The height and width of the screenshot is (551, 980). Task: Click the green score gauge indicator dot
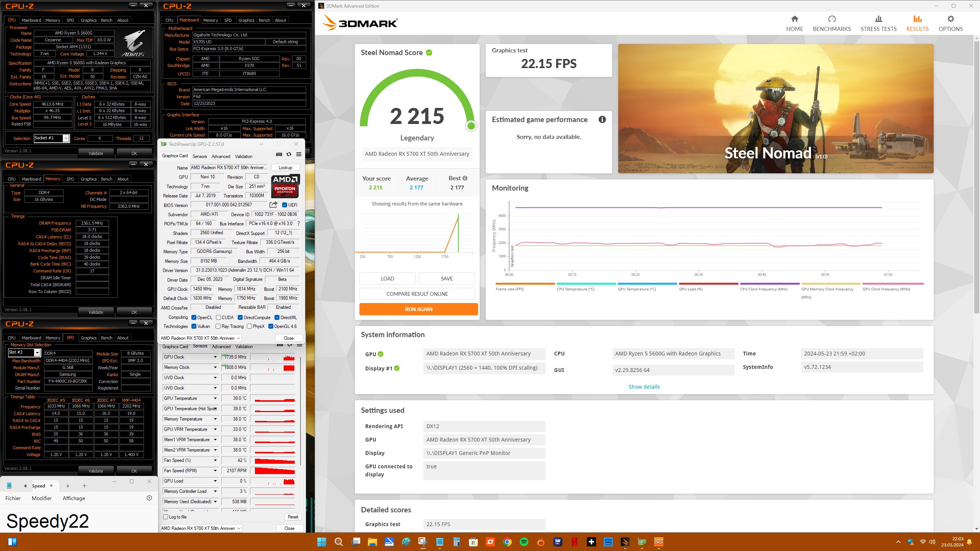(471, 126)
